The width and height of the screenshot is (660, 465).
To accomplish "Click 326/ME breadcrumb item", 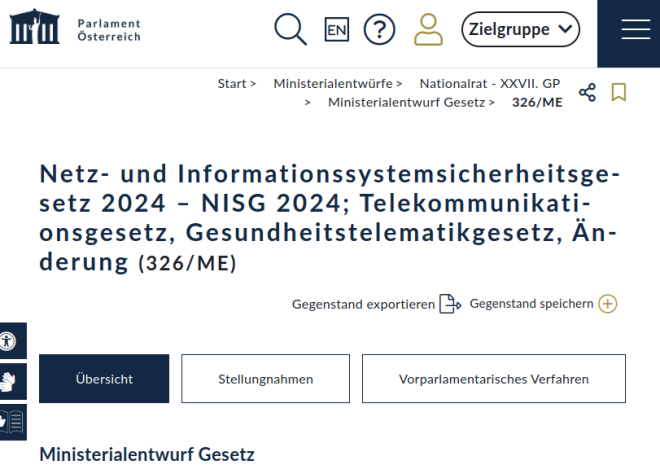I will [537, 103].
